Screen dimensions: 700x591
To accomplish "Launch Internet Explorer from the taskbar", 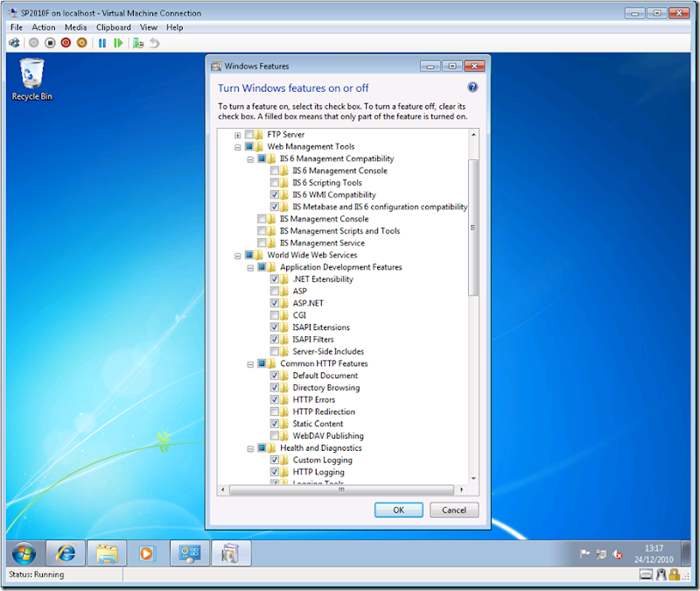I will [x=65, y=553].
